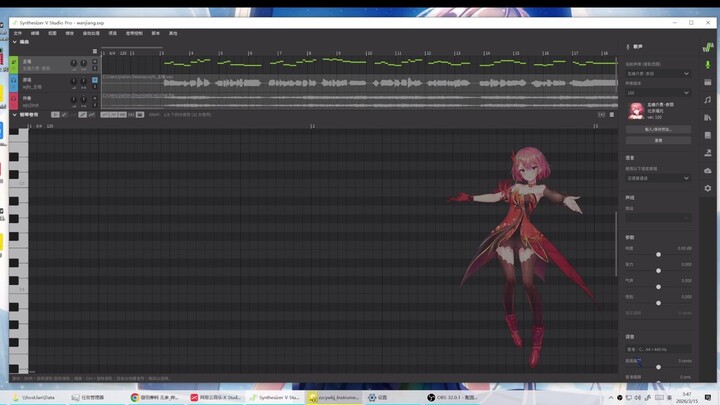Open the note properties keyboard icon
This screenshot has height=405, width=720.
click(x=708, y=82)
